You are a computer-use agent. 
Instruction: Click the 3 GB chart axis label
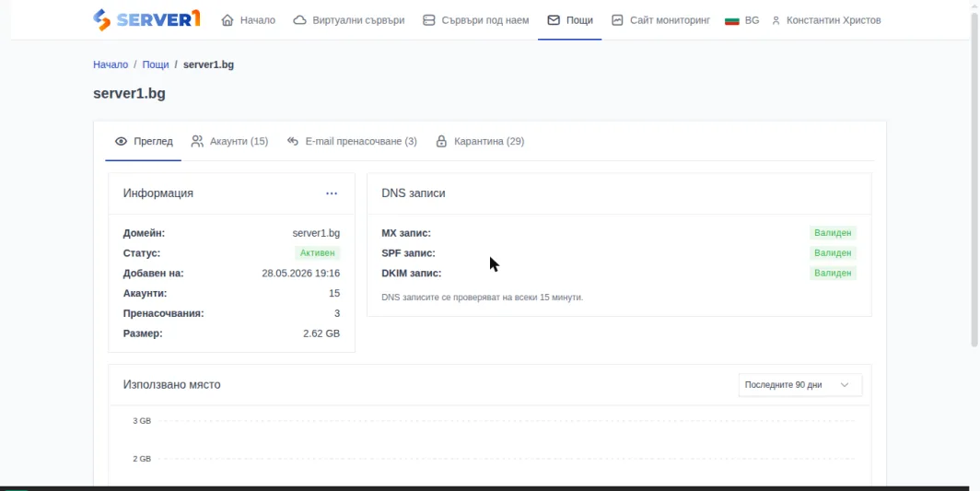click(142, 421)
